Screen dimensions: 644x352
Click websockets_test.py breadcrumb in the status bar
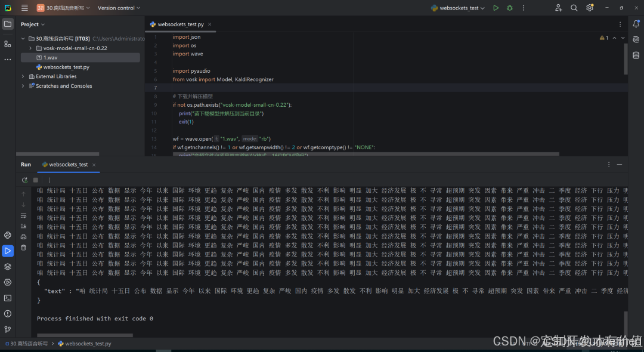click(x=85, y=344)
